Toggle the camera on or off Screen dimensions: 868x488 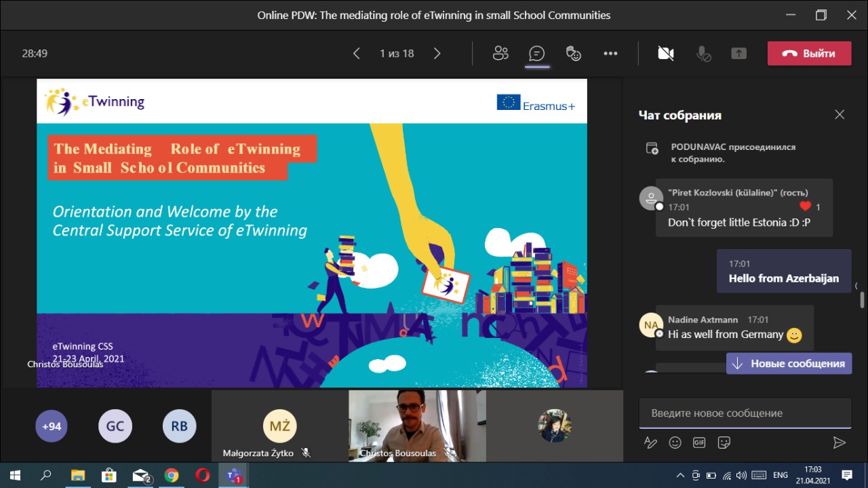coord(666,54)
